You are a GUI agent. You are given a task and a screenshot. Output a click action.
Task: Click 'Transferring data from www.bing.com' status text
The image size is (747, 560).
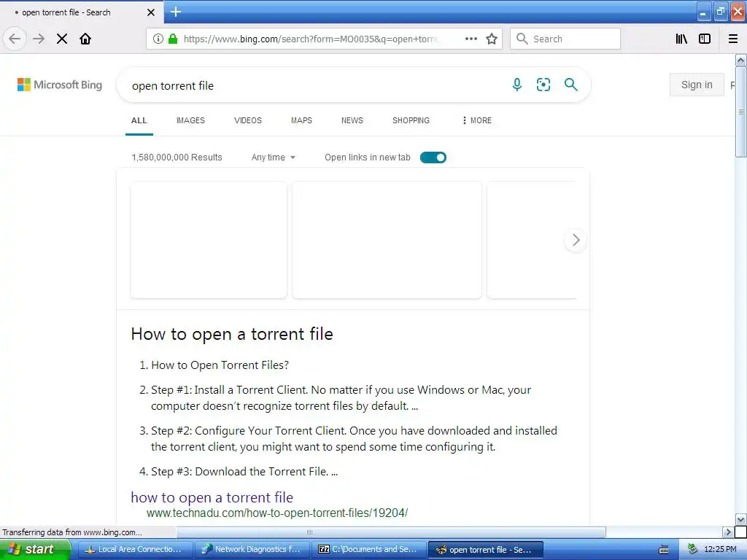tap(72, 532)
